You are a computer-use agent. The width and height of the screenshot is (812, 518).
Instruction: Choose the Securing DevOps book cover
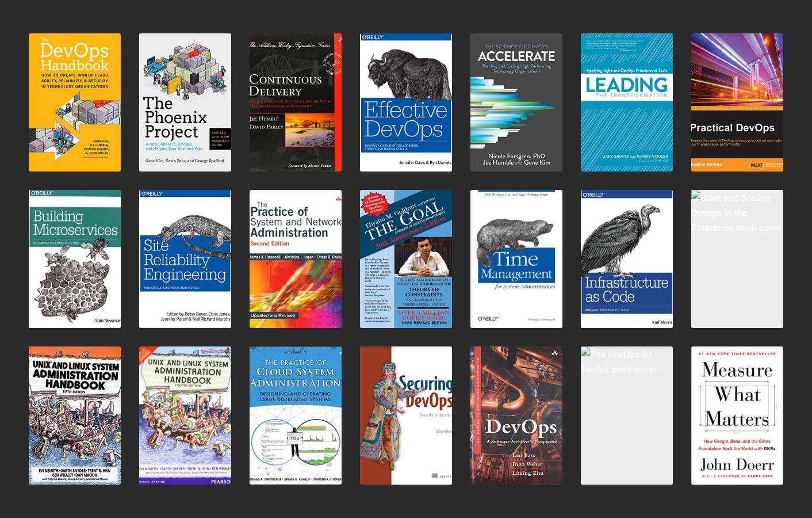click(406, 416)
